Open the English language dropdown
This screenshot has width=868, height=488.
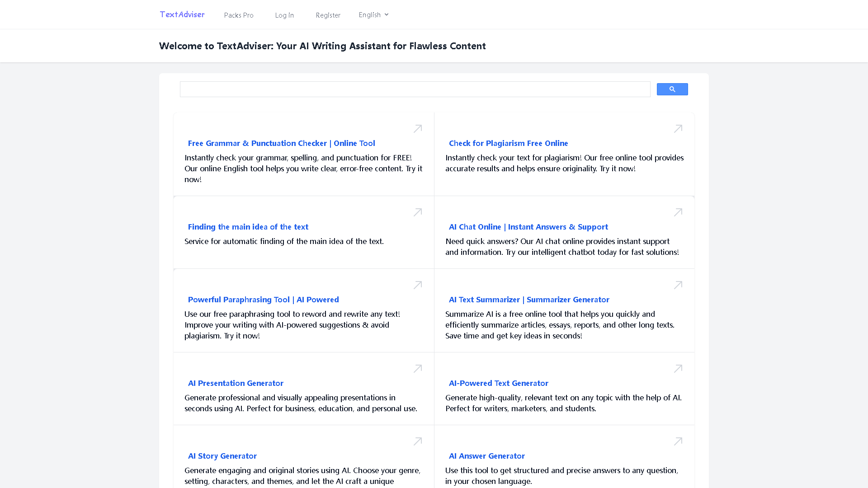coord(373,14)
